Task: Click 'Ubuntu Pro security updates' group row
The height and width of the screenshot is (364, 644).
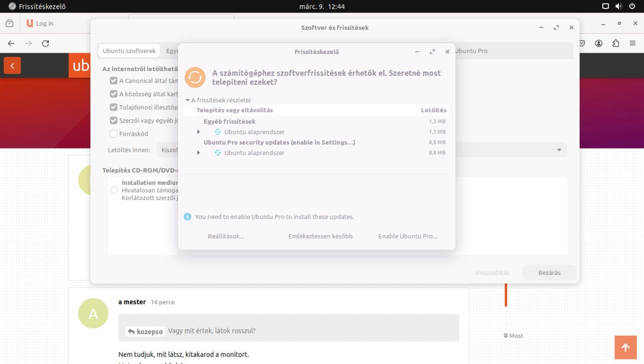Action: pos(316,142)
